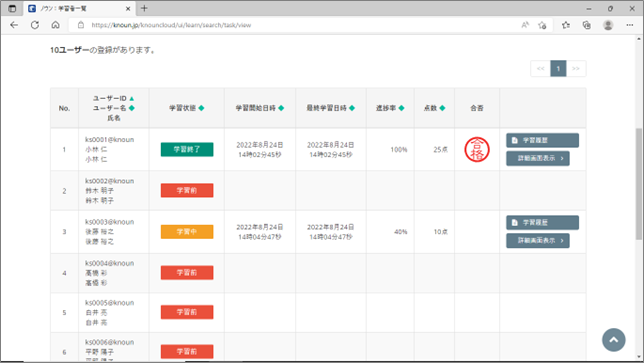Open tab actions menu icon

(12, 8)
